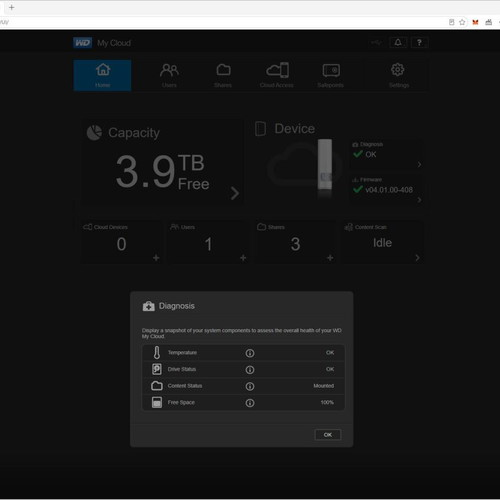Expand Diagnosis panel arrow in Device section
This screenshot has width=500, height=500.
click(x=419, y=165)
